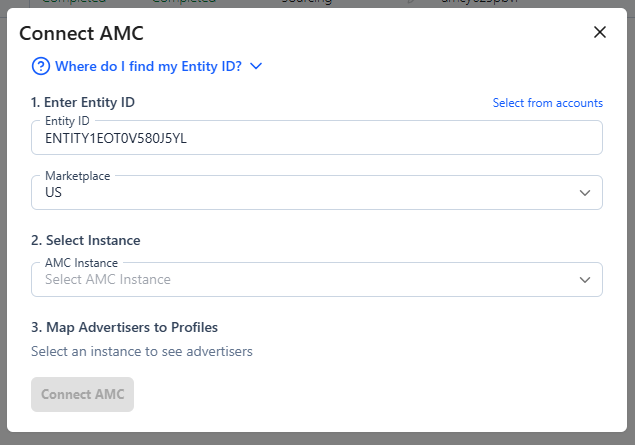Image resolution: width=635 pixels, height=445 pixels.
Task: Click the 'Connect AMC' dialog title
Action: pos(81,33)
